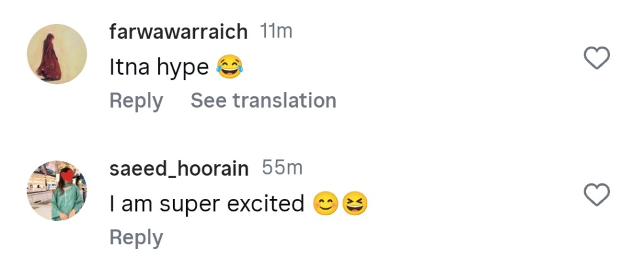Open farwawarraich's profile picture

click(x=57, y=54)
